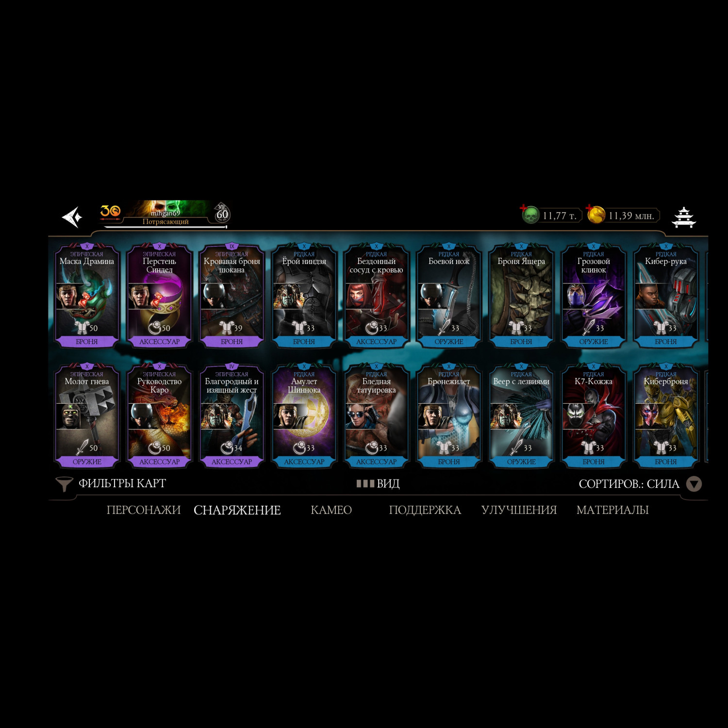Select the Маска Драмина armor card
The image size is (728, 728).
(x=87, y=296)
